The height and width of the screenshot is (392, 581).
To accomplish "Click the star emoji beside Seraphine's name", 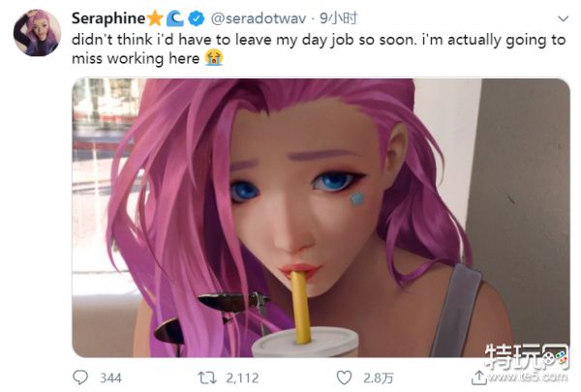I will pos(155,18).
